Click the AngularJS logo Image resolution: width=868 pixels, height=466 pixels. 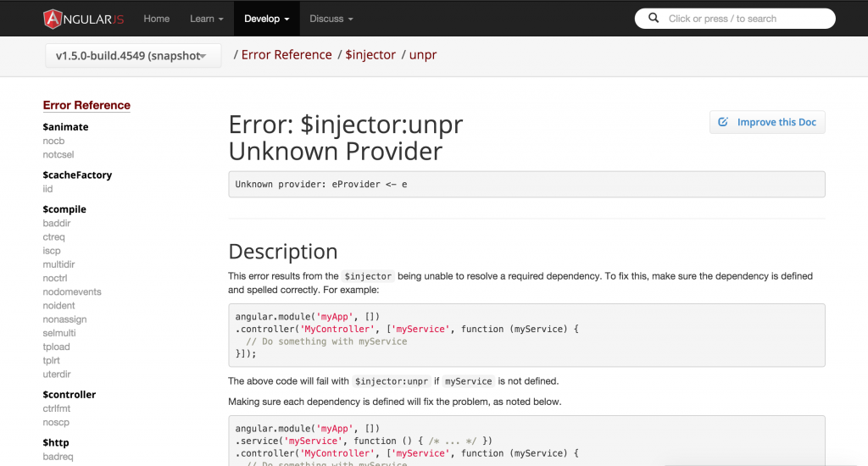click(x=84, y=19)
